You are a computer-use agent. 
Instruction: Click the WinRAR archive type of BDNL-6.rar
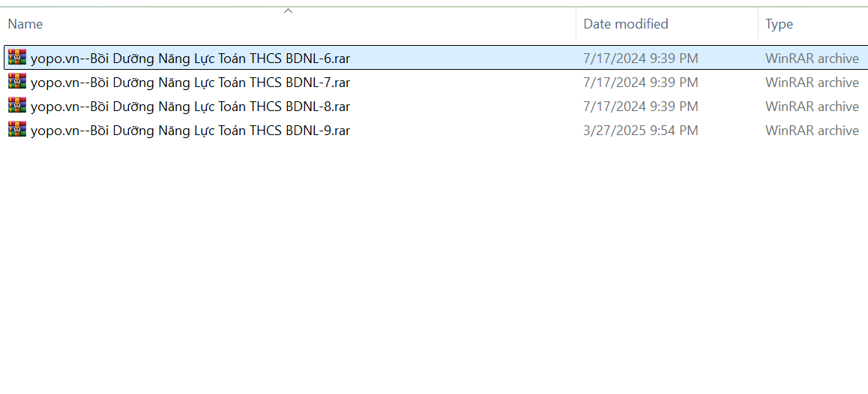click(812, 59)
